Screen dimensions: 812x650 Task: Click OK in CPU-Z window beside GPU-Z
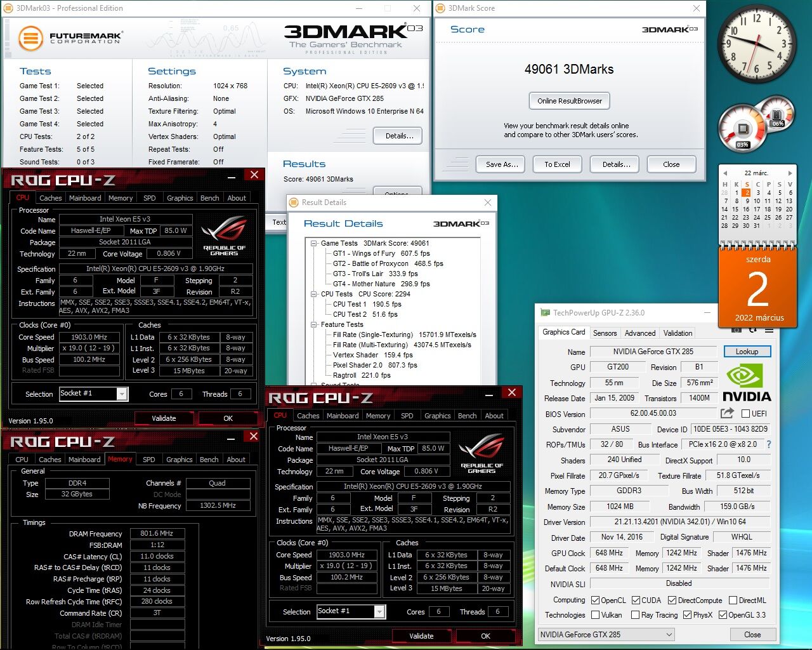click(x=485, y=636)
